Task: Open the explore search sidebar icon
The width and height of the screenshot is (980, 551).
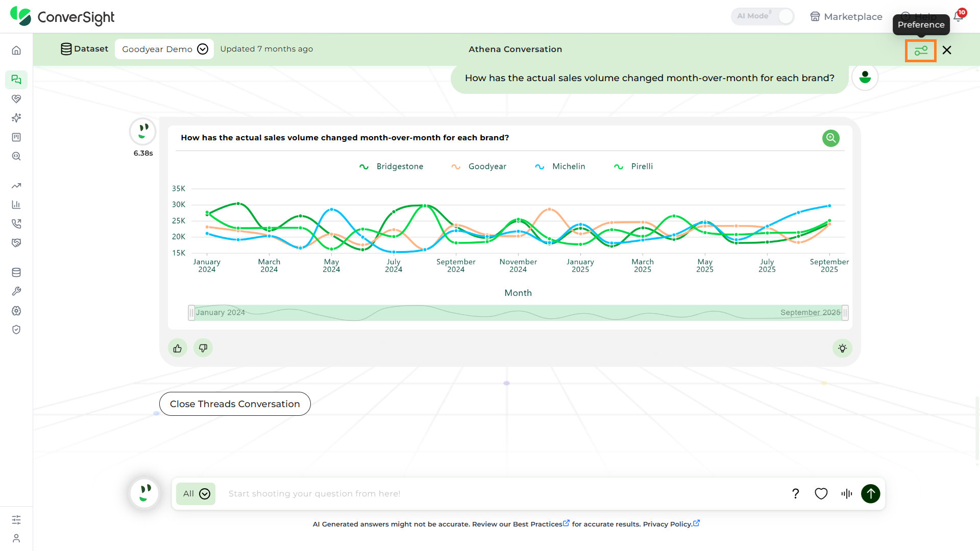Action: tap(16, 156)
